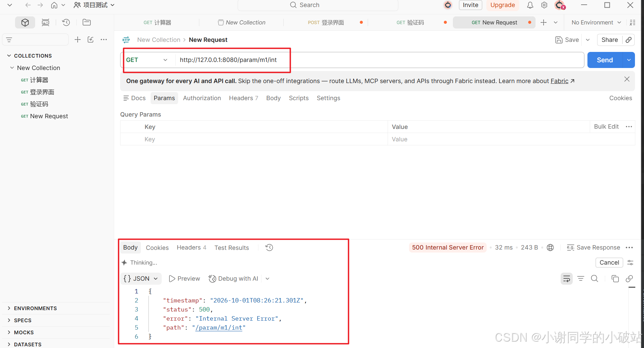The image size is (644, 348).
Task: Click the network globe icon in response bar
Action: coord(550,248)
